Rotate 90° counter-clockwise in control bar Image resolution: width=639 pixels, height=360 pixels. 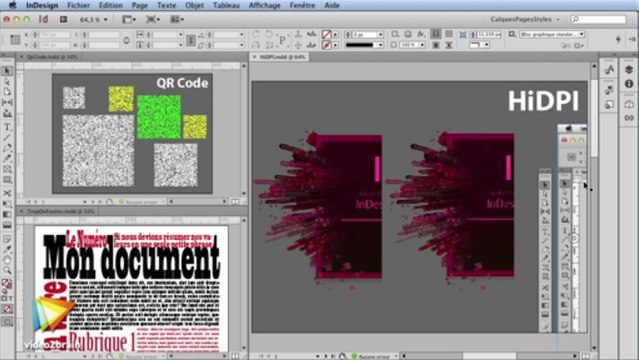pyautogui.click(x=269, y=34)
